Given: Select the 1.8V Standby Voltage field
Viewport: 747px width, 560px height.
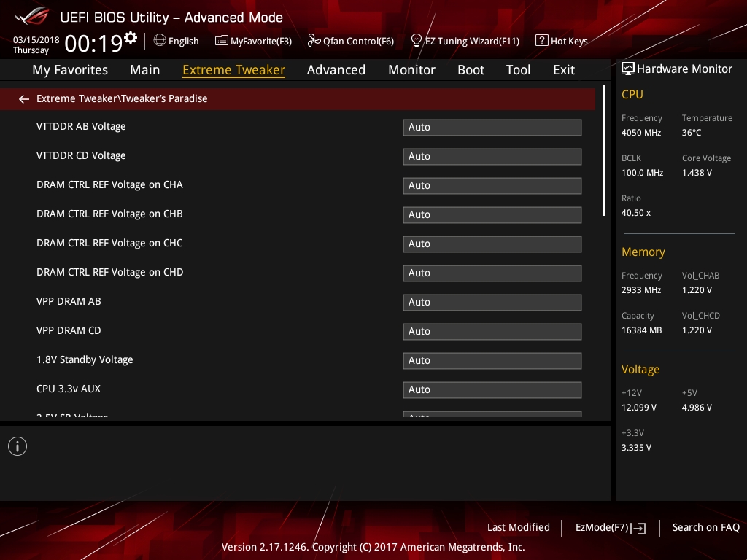Looking at the screenshot, I should [492, 361].
